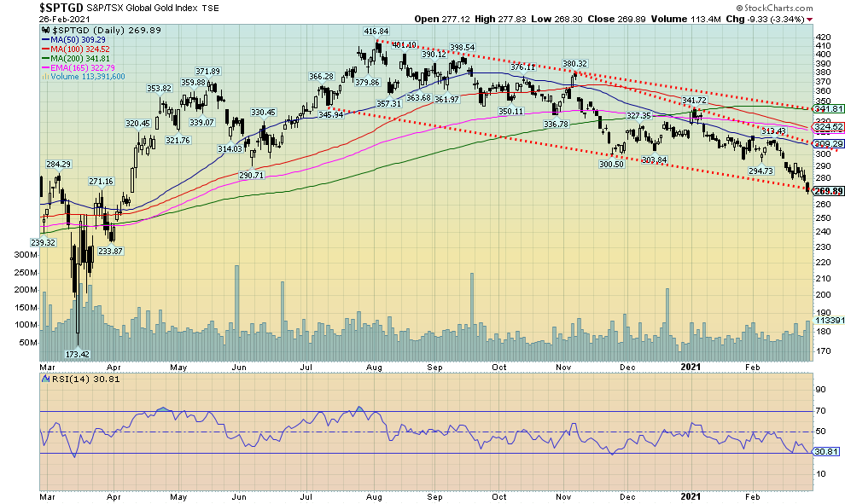Click the blue MA(50) legend line marker
Viewport: 845px width, 504px height.
coord(46,41)
